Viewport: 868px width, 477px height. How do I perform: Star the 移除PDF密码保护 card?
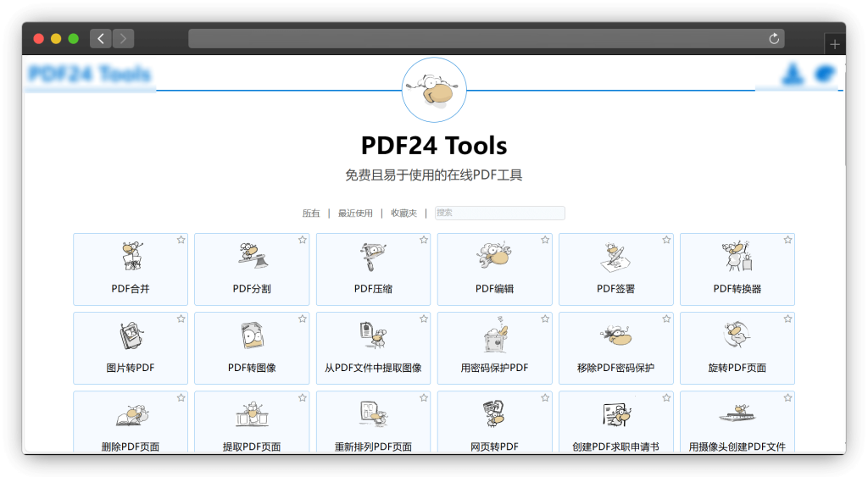[x=666, y=319]
